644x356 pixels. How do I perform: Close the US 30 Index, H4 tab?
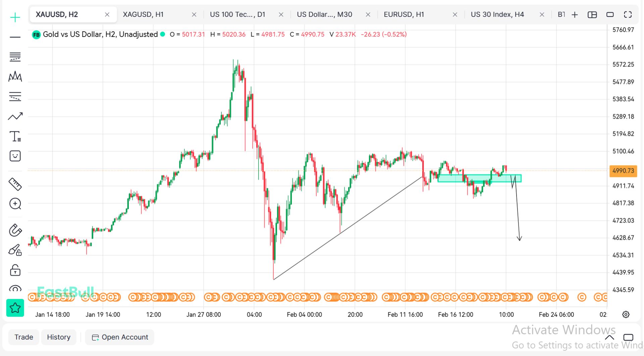point(542,14)
